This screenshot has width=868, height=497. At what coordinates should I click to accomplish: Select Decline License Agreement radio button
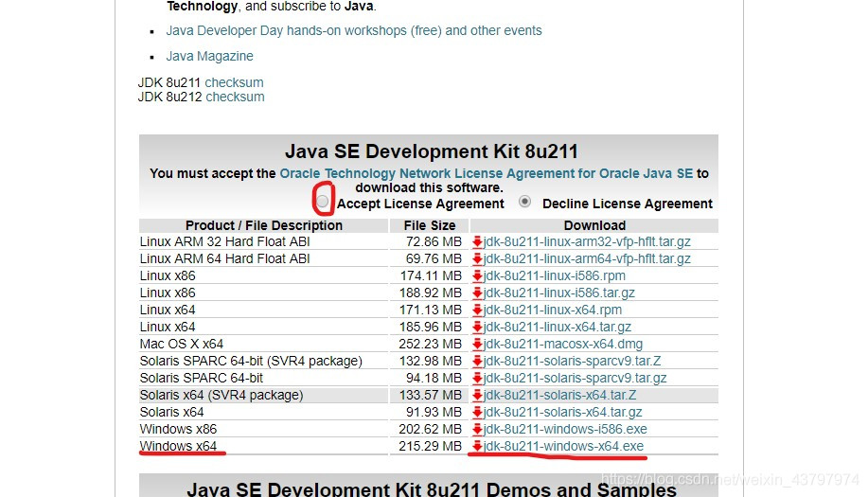pos(524,202)
